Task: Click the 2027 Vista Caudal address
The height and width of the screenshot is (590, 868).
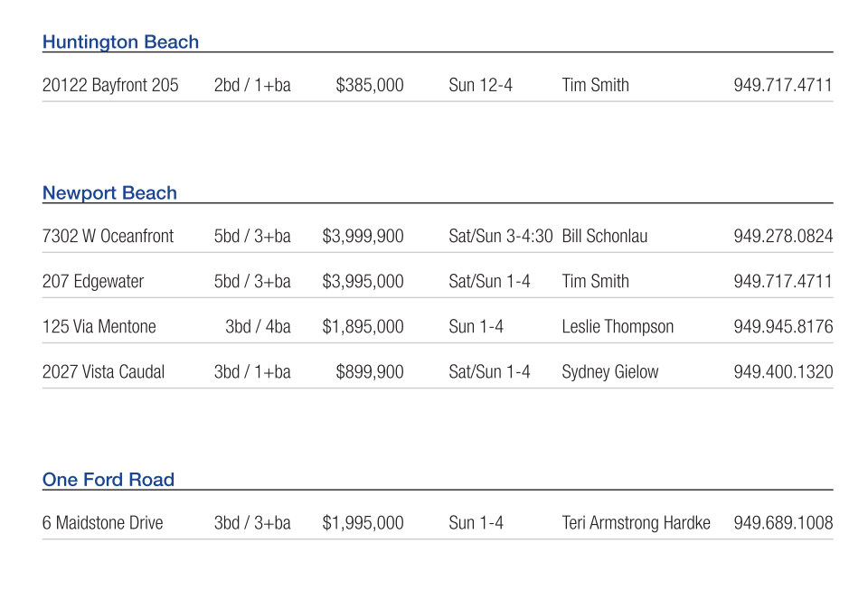Action: [x=103, y=371]
